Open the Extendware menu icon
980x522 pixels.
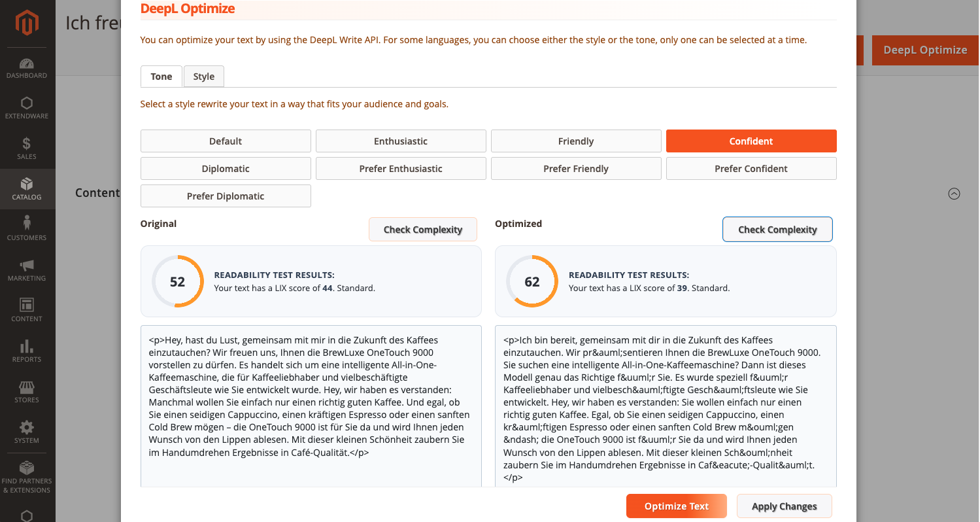point(27,103)
